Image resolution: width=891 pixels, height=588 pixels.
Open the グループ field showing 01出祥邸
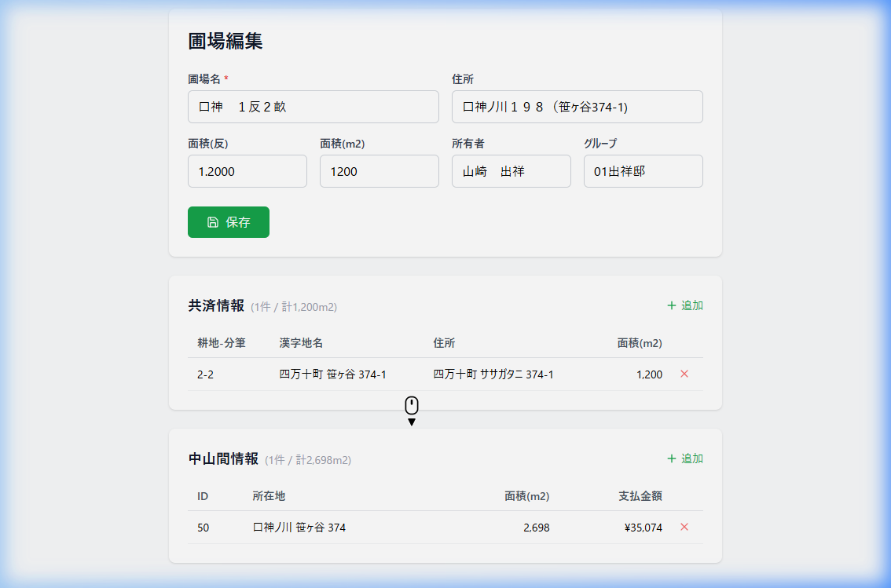643,171
